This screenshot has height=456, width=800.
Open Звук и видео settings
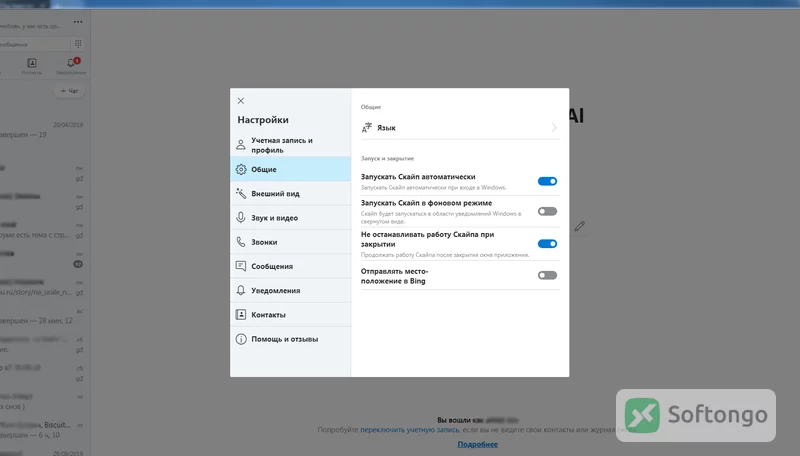(x=290, y=218)
